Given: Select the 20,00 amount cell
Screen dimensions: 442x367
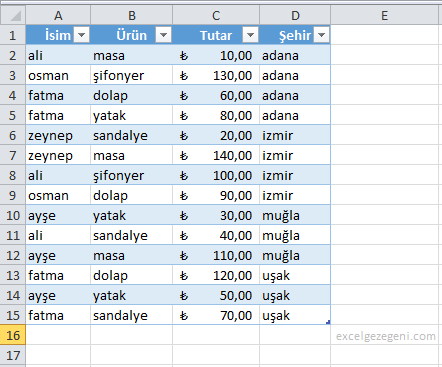Looking at the screenshot, I should click(216, 135).
